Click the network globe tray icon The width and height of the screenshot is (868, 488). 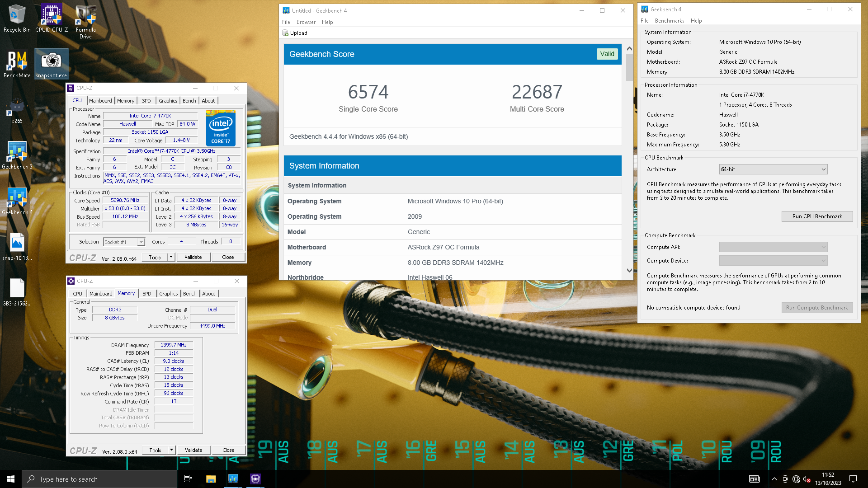pyautogui.click(x=796, y=479)
